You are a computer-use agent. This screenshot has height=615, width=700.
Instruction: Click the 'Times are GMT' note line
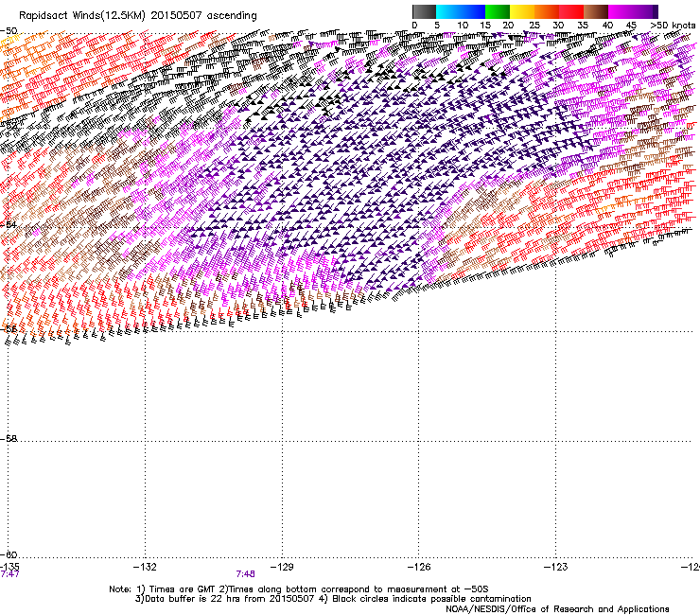coord(299,589)
